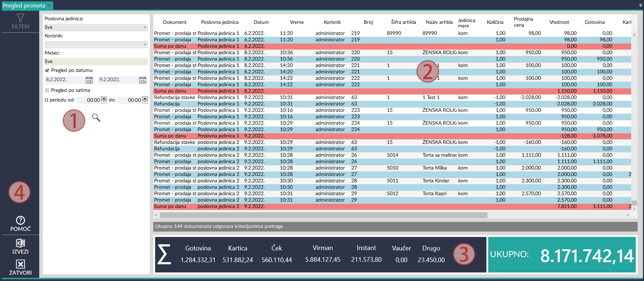Open the Mesec dropdown
This screenshot has height=281, width=644.
[145, 62]
